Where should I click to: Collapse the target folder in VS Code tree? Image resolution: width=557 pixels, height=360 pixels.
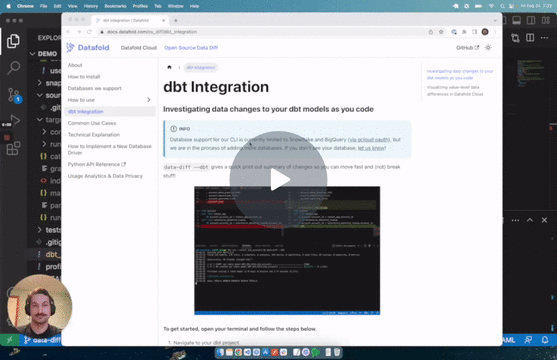(40, 120)
